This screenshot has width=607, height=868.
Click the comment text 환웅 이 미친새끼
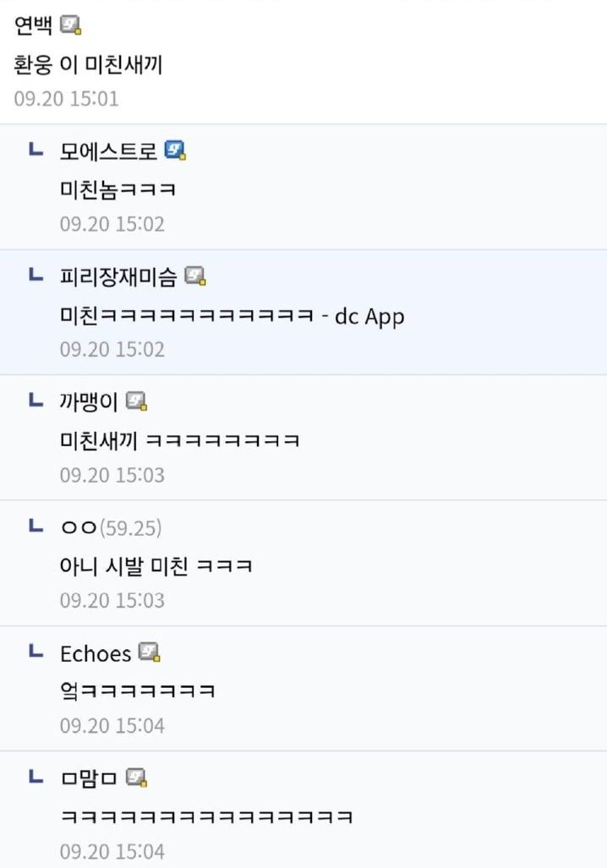pos(88,65)
